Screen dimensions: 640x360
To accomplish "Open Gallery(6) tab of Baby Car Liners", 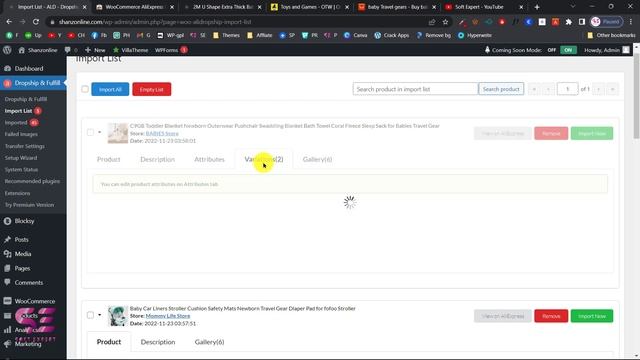I will coord(209,342).
